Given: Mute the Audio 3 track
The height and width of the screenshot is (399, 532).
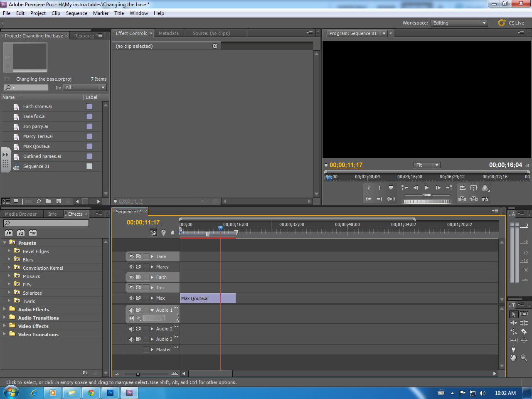Looking at the screenshot, I should [x=131, y=339].
